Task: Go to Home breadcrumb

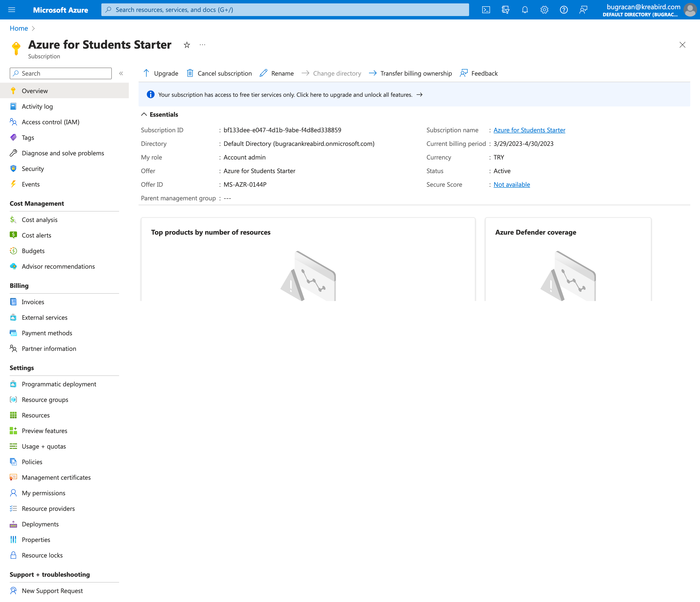Action: coord(18,28)
